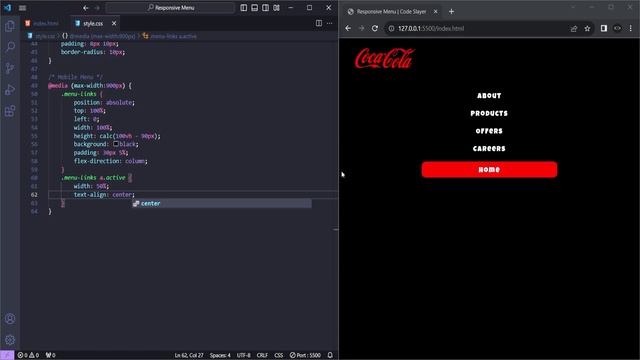Click the browser profile icon
The image size is (640, 360).
[617, 28]
